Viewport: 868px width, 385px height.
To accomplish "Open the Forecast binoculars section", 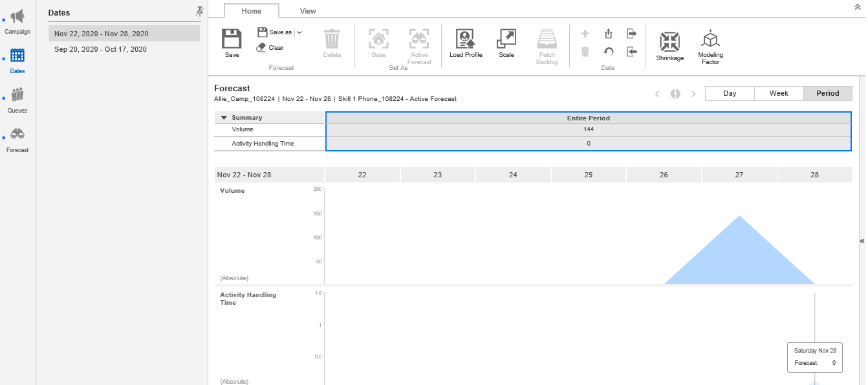I will (17, 140).
